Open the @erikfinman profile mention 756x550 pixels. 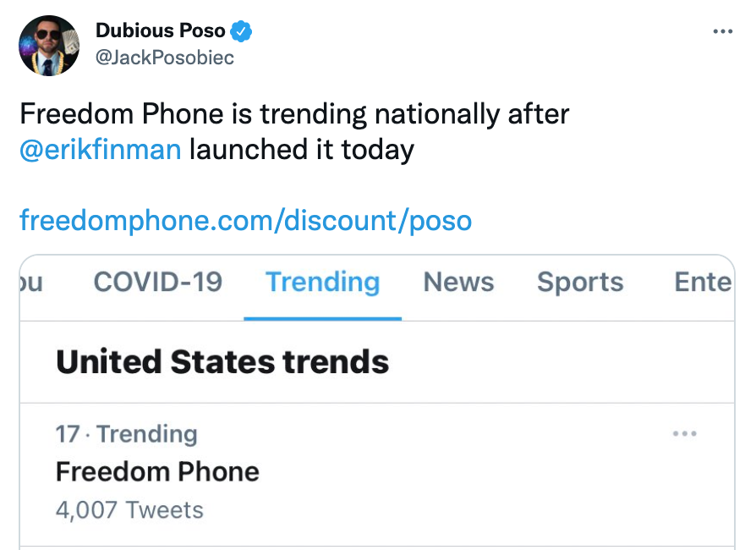click(100, 149)
